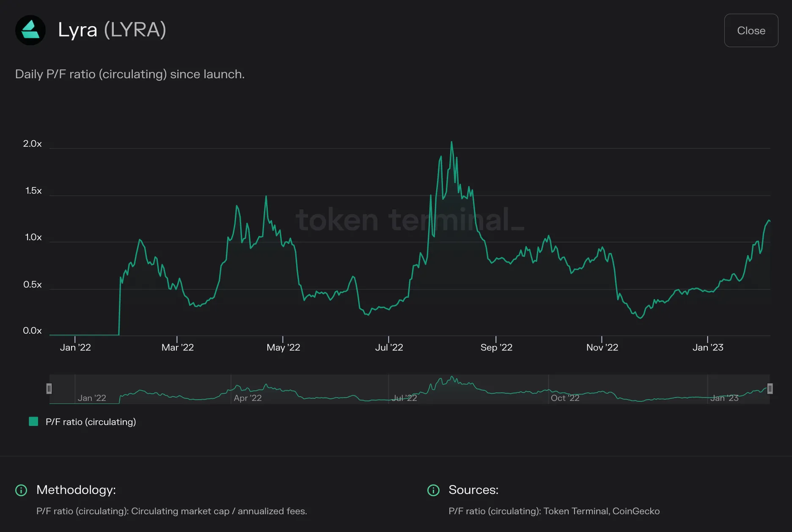Click the Oct '22 label in range navigator
The width and height of the screenshot is (792, 532).
click(565, 398)
